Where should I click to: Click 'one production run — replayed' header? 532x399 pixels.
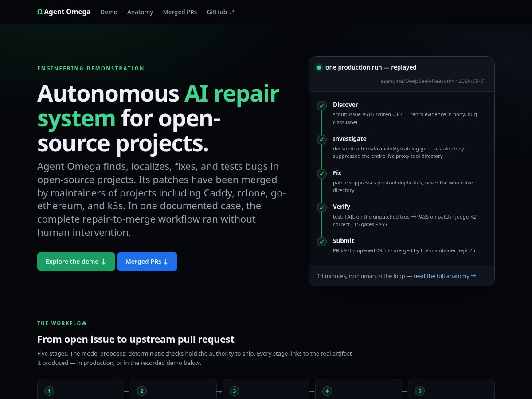pos(371,67)
